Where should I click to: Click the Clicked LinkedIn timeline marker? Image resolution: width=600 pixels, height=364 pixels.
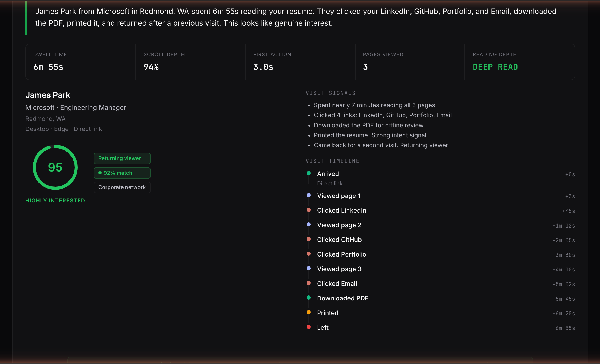pyautogui.click(x=309, y=210)
